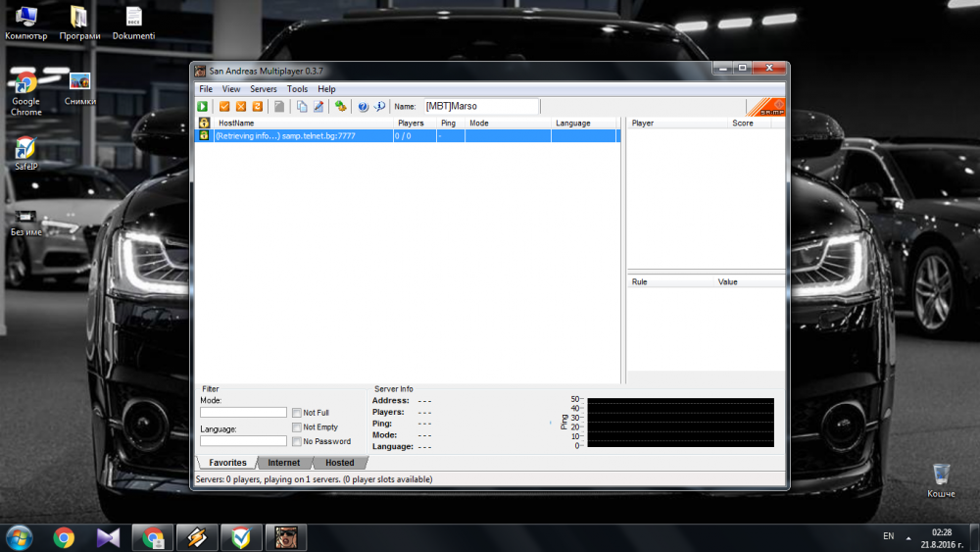Maximize the San Andreas Multiplayer window

(x=743, y=68)
